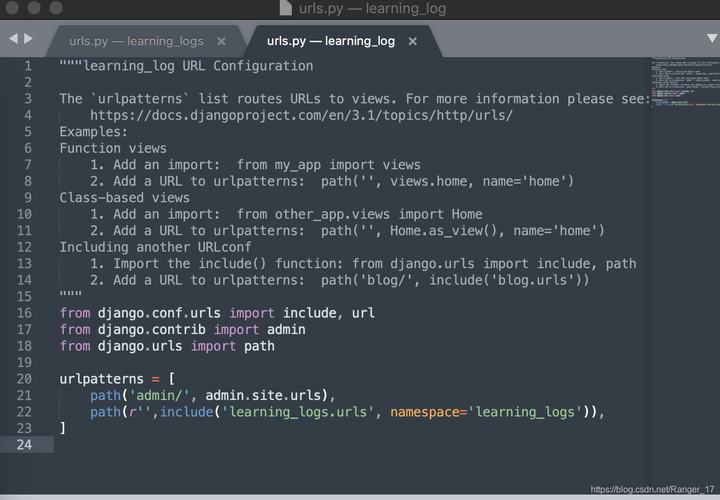Screen dimensions: 720x500
Task: Close the urls.py — learning_logs tab
Action: click(x=221, y=41)
